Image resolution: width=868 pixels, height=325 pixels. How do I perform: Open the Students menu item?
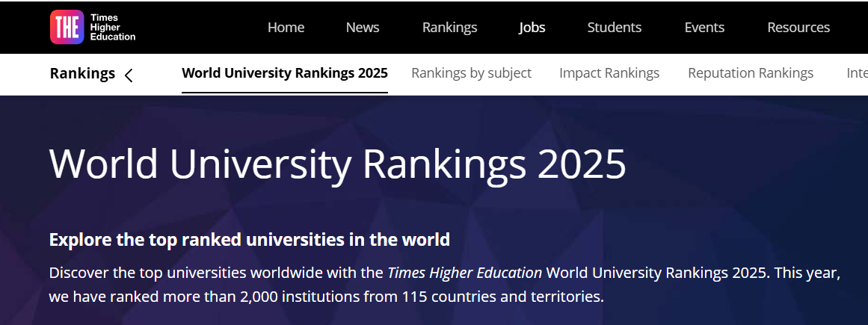(614, 27)
